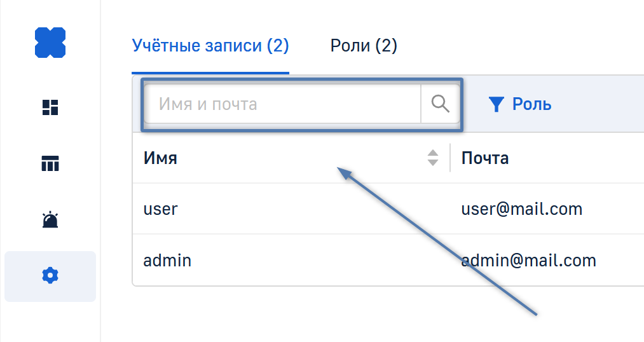Sort Имя column descending with down arrow

[x=433, y=163]
